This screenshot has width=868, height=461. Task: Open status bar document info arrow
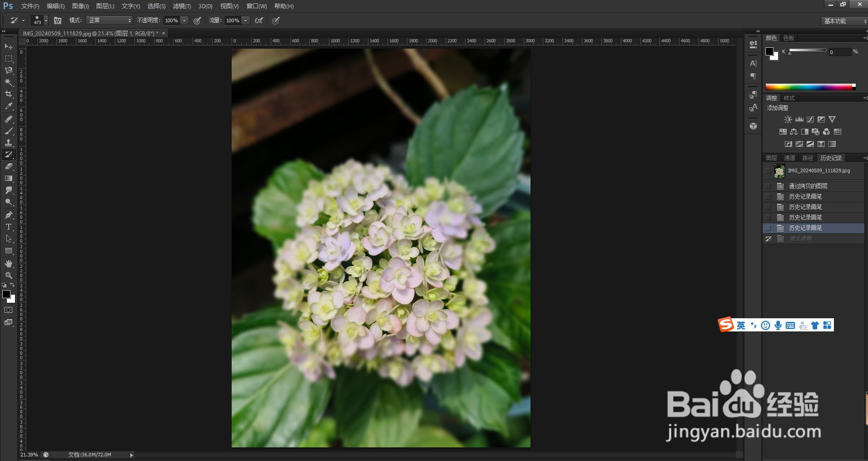132,455
